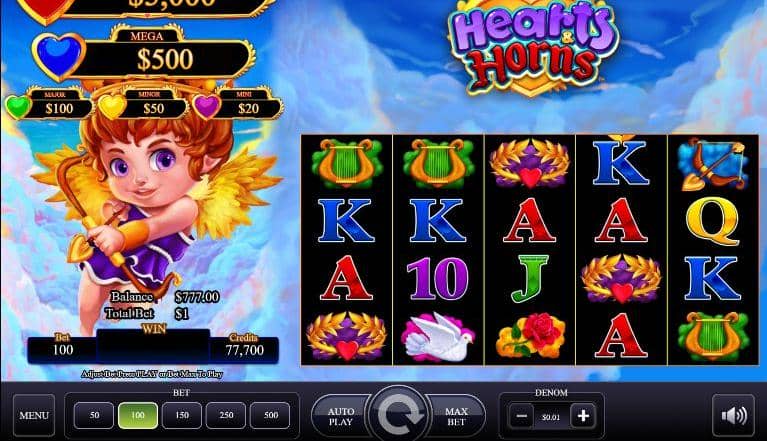This screenshot has width=767, height=441.
Task: Click the Hearts & Horns game logo
Action: (x=533, y=45)
